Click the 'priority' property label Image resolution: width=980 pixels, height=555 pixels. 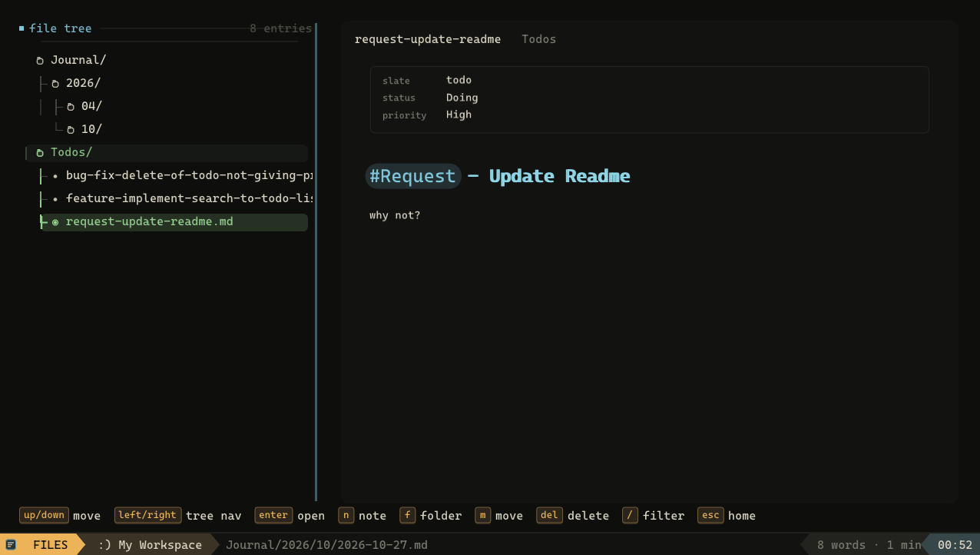coord(404,115)
